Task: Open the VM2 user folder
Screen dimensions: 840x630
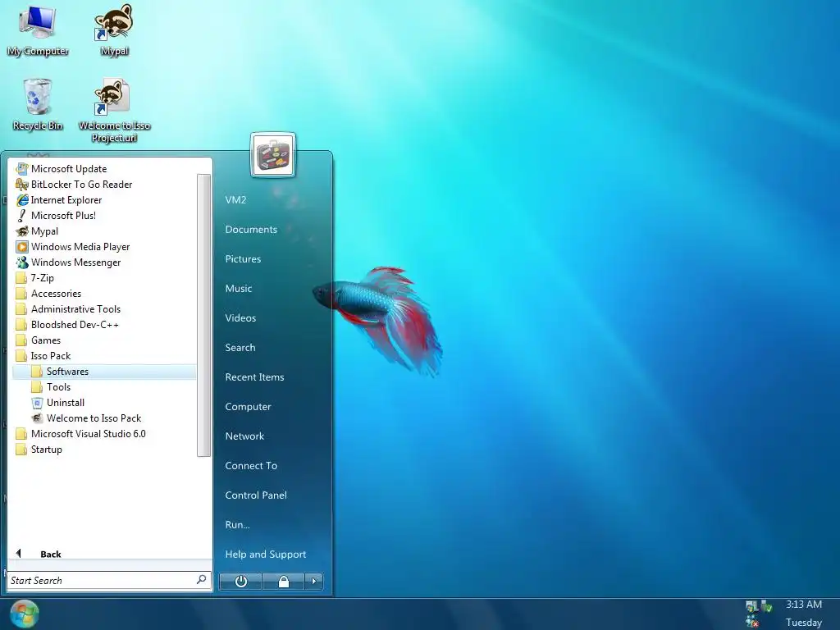Action: (x=235, y=200)
